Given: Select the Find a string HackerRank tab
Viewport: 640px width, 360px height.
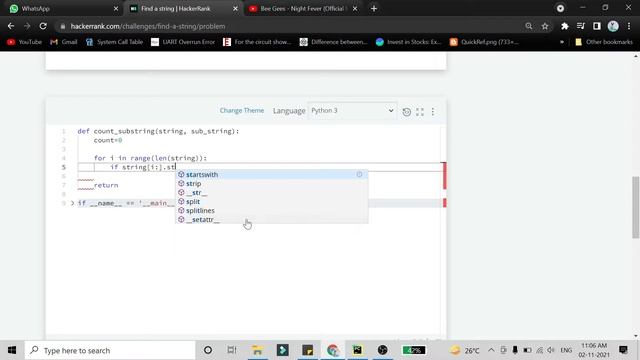Looking at the screenshot, I should (184, 9).
